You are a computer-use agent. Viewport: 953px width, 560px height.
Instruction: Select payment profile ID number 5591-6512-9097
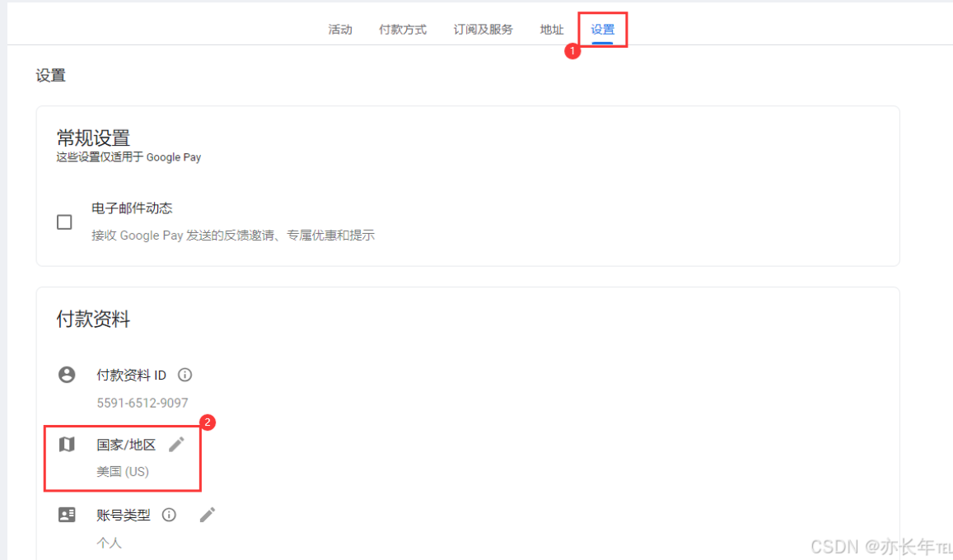142,403
